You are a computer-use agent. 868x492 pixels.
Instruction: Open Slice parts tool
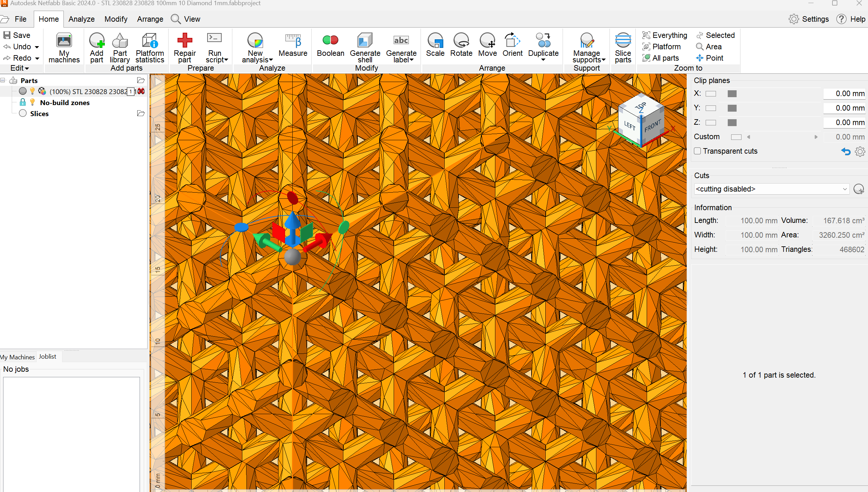[623, 41]
